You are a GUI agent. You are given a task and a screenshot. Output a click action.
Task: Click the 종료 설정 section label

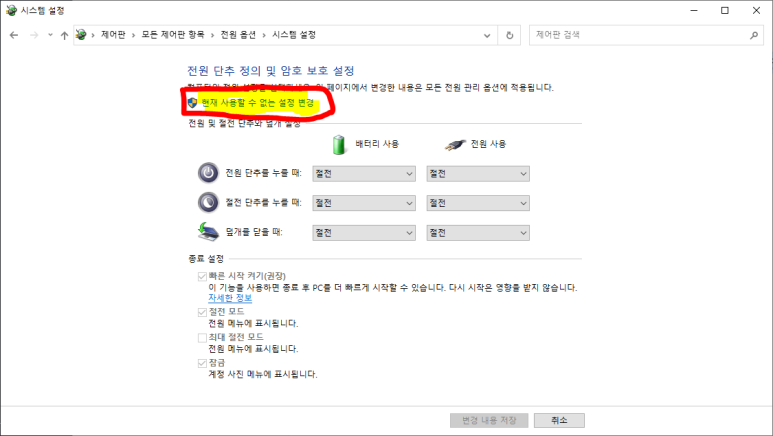pyautogui.click(x=206, y=258)
